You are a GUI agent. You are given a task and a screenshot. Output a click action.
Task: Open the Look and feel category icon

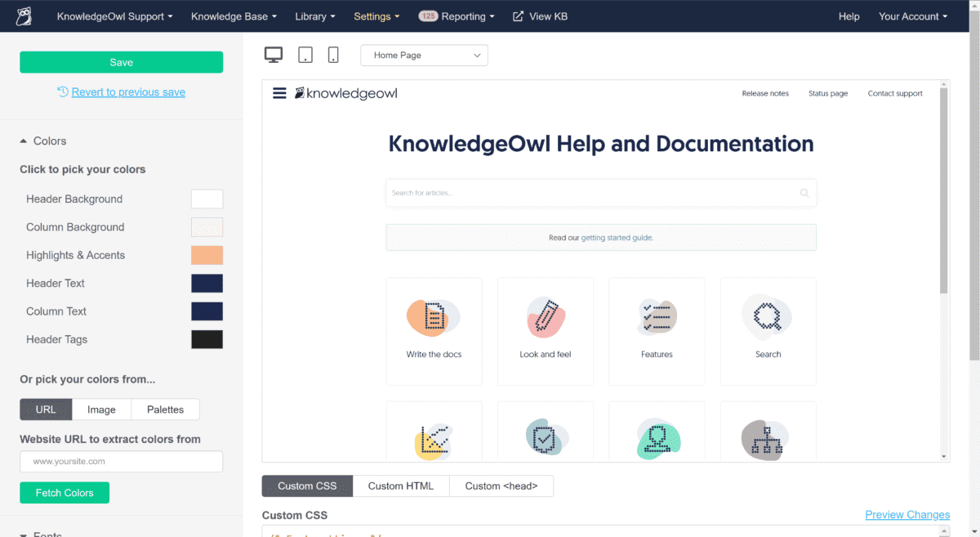545,317
